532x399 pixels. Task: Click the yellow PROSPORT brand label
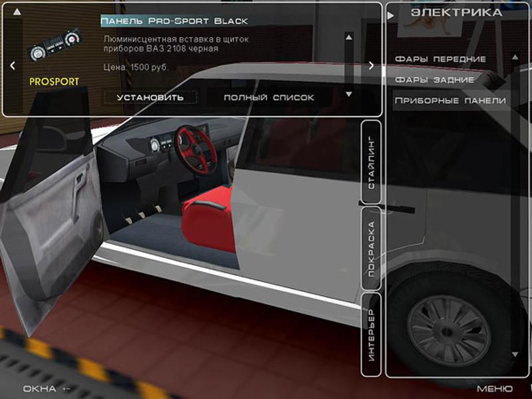point(55,82)
